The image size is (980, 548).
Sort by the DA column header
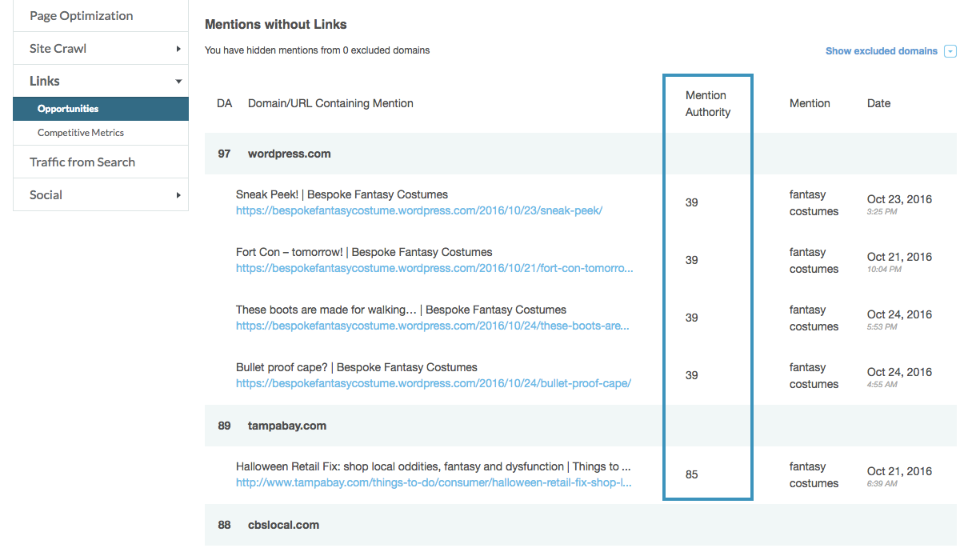click(x=224, y=103)
